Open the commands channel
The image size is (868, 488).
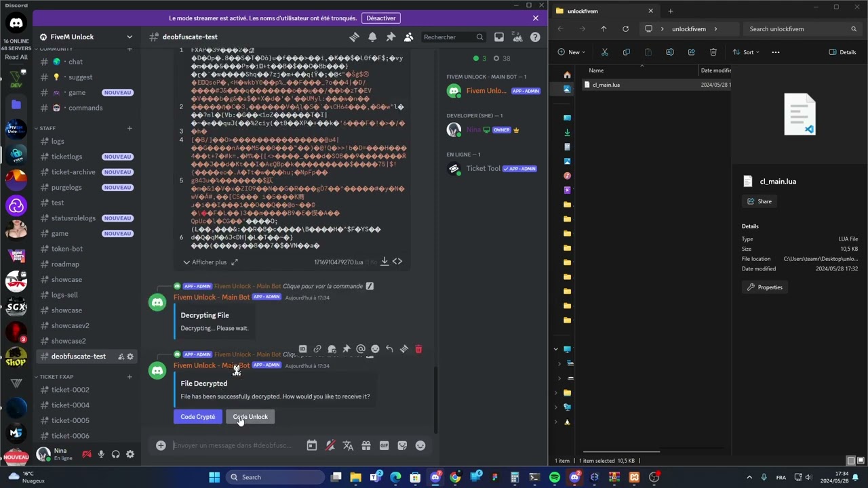(86, 108)
